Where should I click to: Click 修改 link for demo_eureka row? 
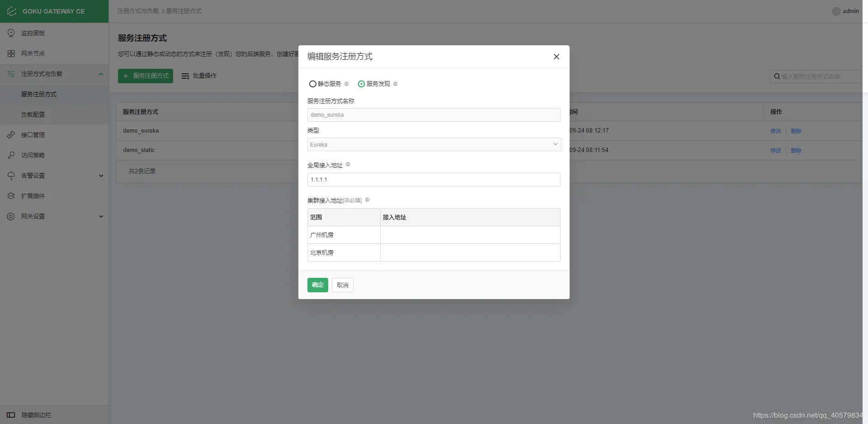point(776,131)
